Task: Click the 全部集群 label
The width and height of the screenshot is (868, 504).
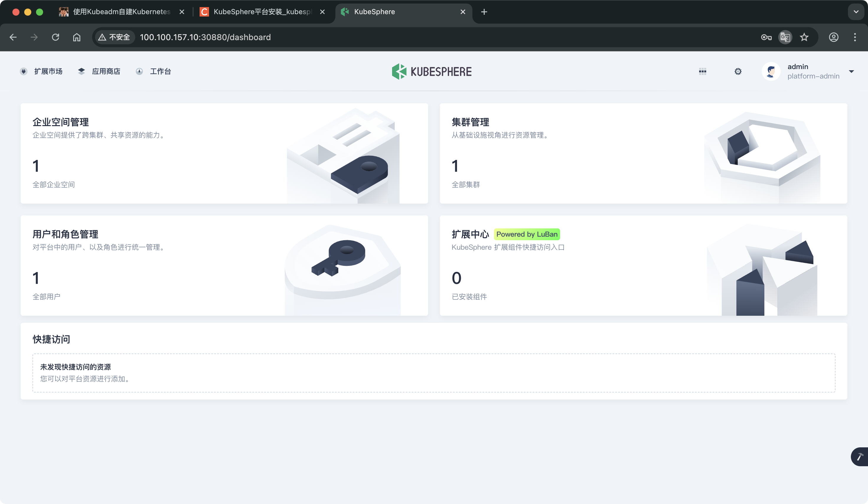Action: [466, 184]
